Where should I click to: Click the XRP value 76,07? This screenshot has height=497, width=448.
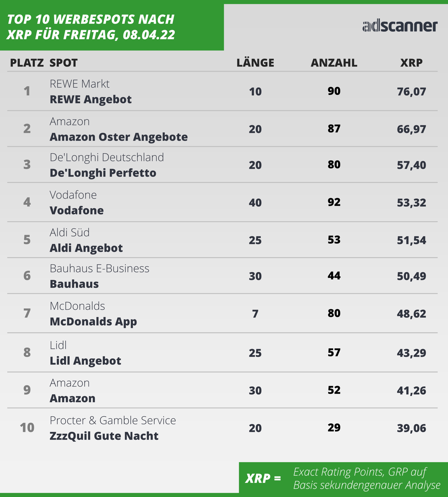(411, 92)
